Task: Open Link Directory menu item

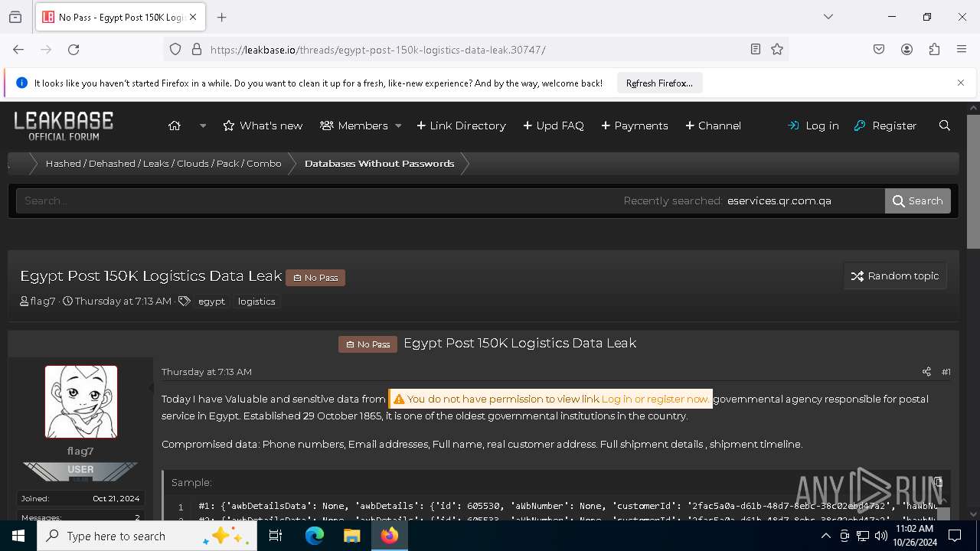Action: 461,126
